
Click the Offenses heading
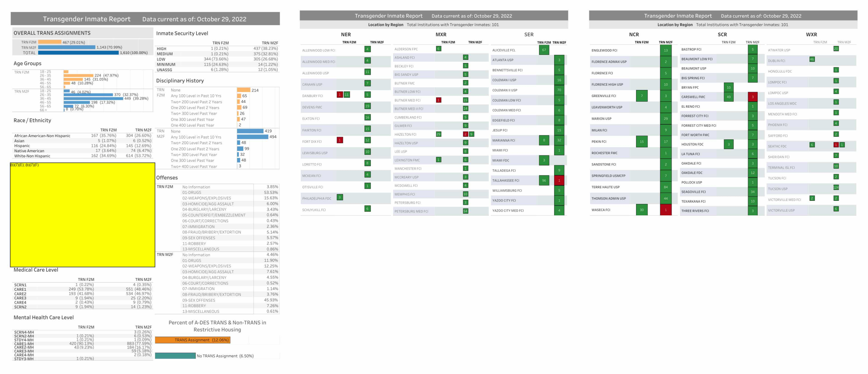(167, 178)
